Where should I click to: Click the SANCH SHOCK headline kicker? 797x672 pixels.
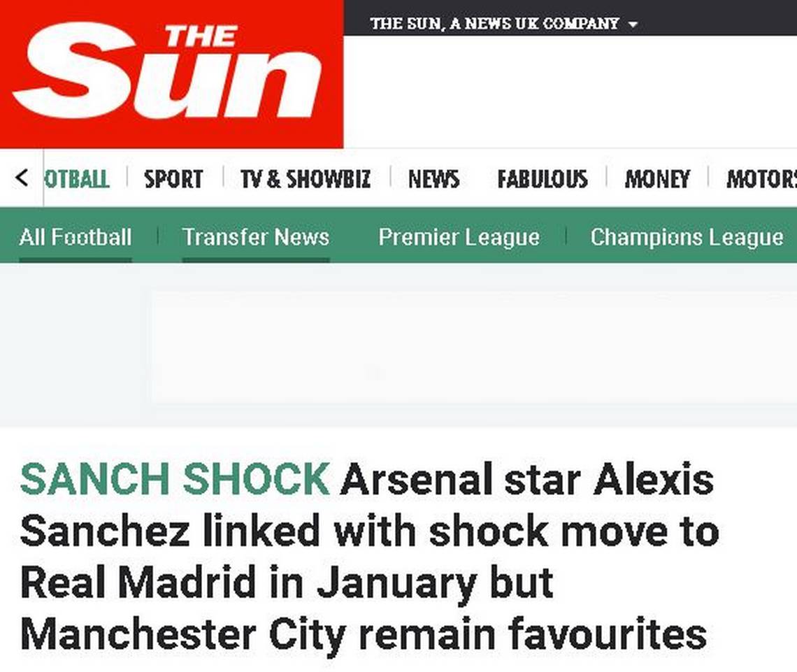point(175,479)
